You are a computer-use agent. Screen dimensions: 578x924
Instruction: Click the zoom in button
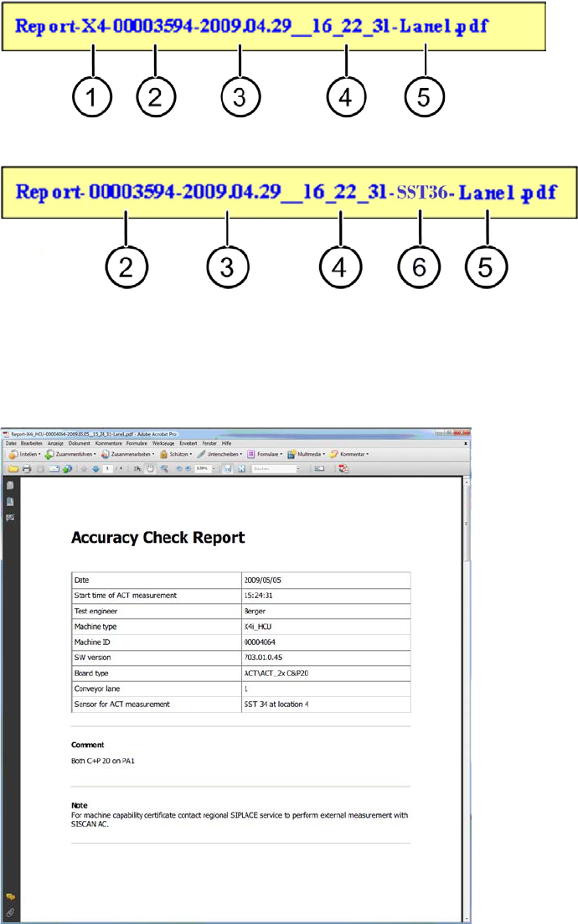tap(188, 469)
